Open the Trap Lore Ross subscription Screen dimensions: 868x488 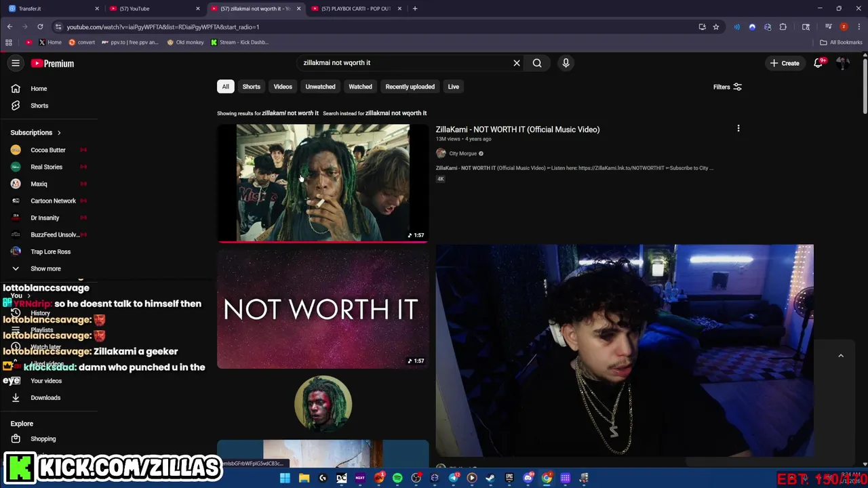click(50, 251)
